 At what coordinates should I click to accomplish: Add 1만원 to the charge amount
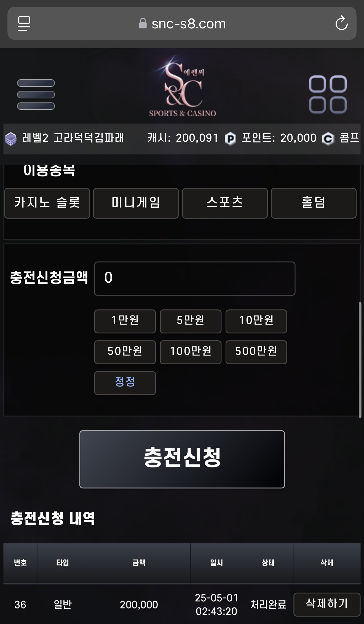point(125,321)
